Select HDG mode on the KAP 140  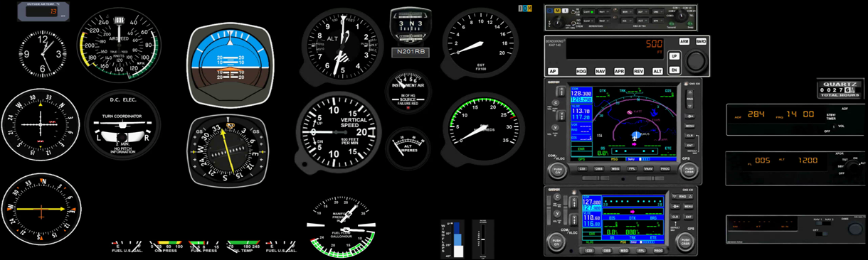pos(581,71)
